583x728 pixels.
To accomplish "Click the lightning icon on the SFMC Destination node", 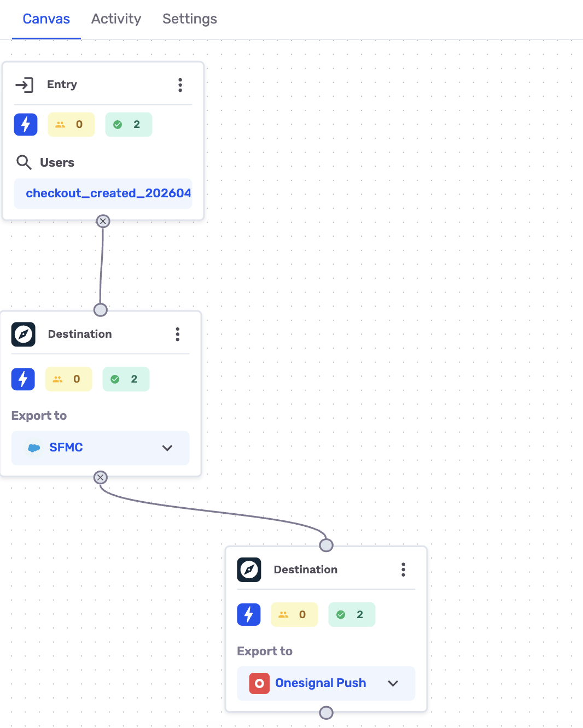I will tap(22, 379).
